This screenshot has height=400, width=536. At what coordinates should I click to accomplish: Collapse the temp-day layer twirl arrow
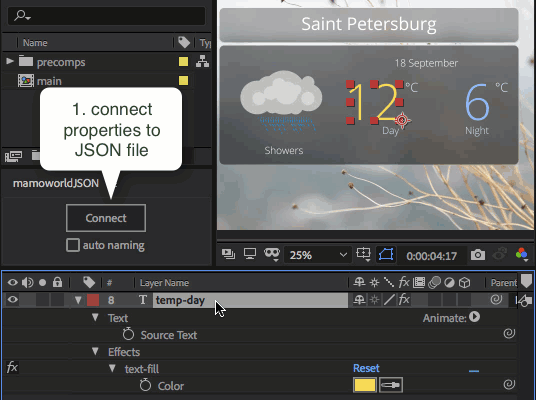coord(78,300)
